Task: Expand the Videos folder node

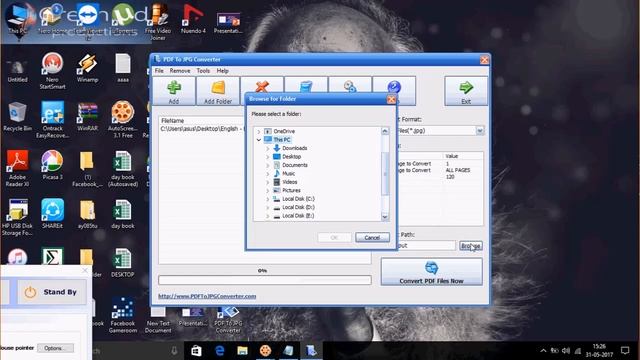Action: pyautogui.click(x=268, y=182)
